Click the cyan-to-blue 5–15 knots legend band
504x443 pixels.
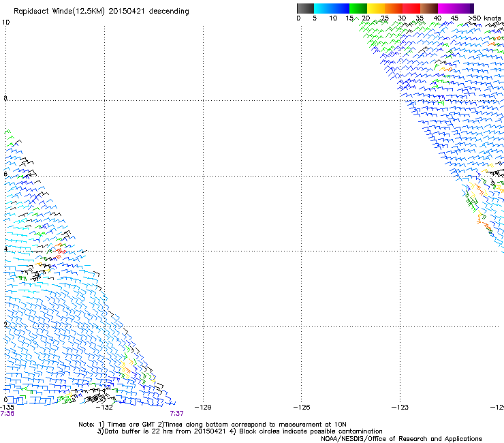332,8
